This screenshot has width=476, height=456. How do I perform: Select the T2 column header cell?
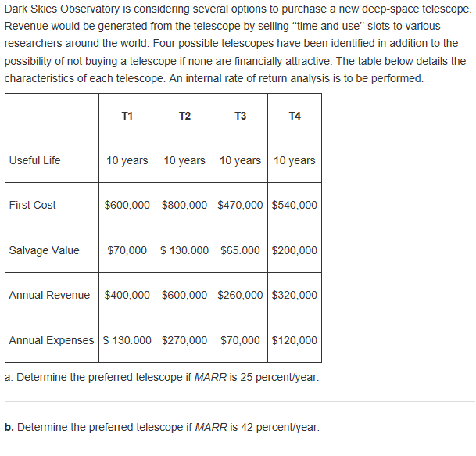[184, 116]
